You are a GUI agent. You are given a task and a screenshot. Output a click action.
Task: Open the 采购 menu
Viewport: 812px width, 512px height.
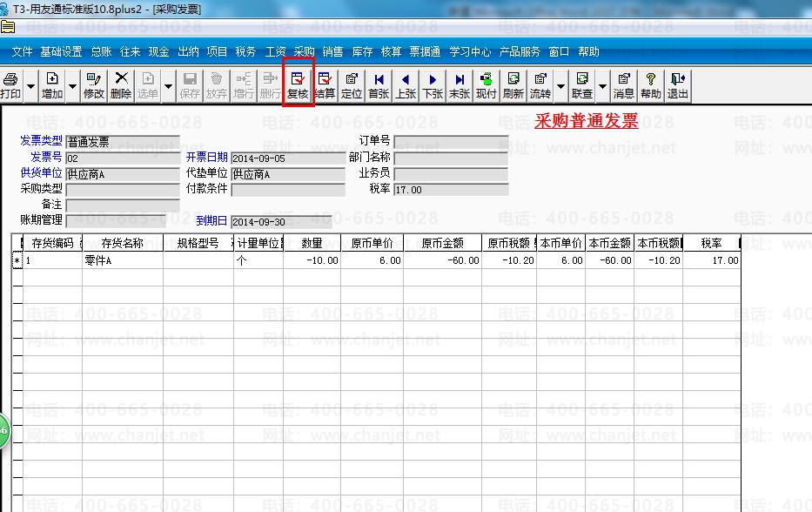[304, 51]
